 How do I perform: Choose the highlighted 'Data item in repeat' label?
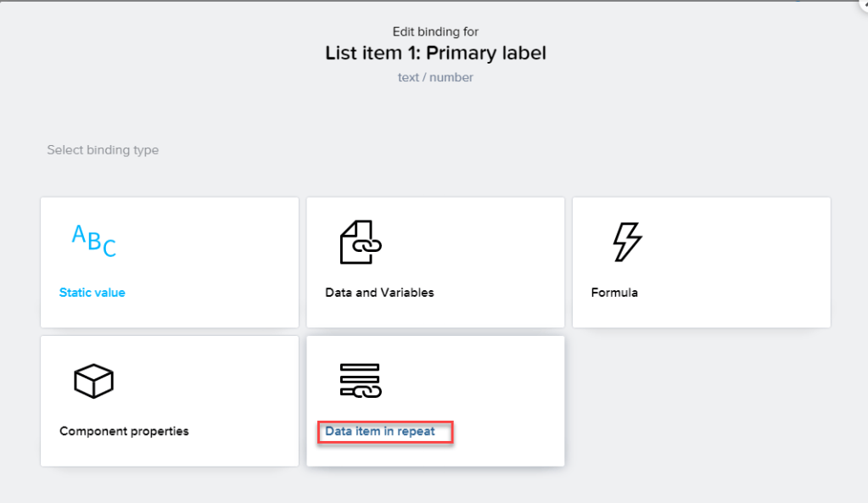(380, 432)
